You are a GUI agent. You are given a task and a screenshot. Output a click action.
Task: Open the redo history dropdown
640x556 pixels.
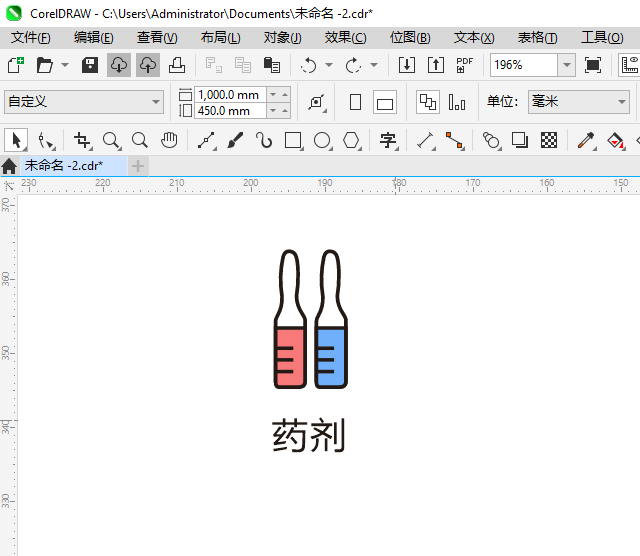coord(374,65)
